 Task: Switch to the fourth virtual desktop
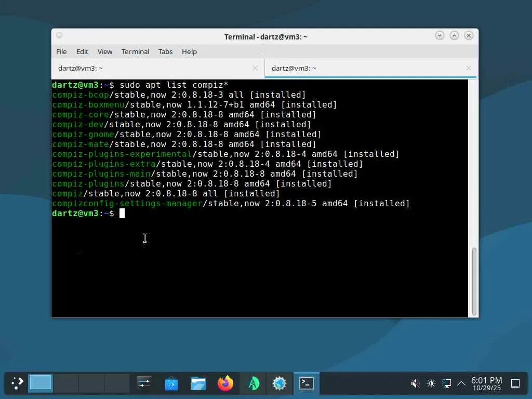[117, 383]
